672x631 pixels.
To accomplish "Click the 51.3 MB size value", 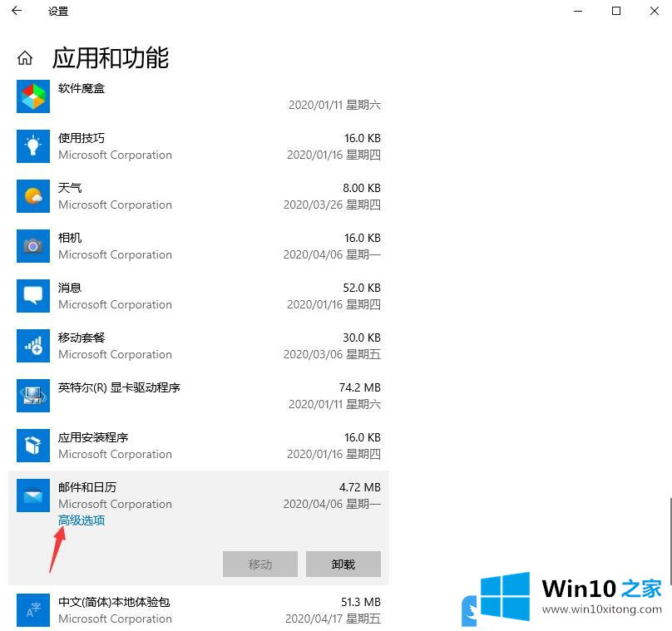I will [360, 602].
